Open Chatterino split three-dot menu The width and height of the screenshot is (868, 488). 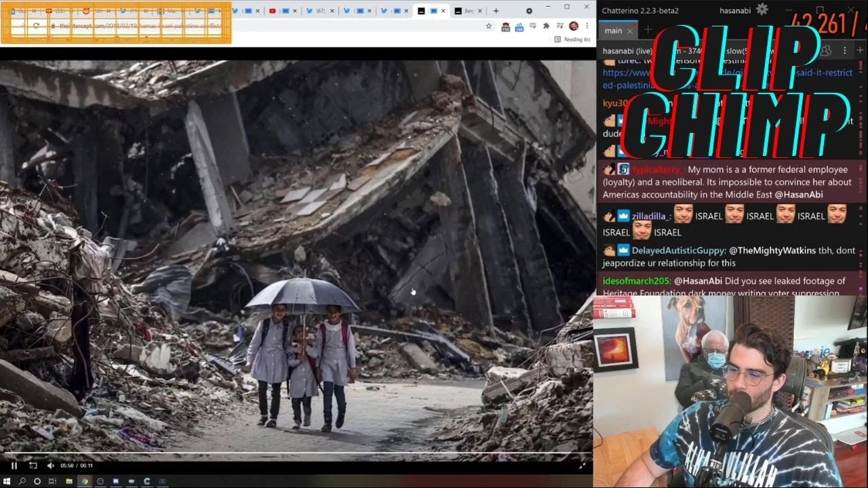tap(844, 51)
